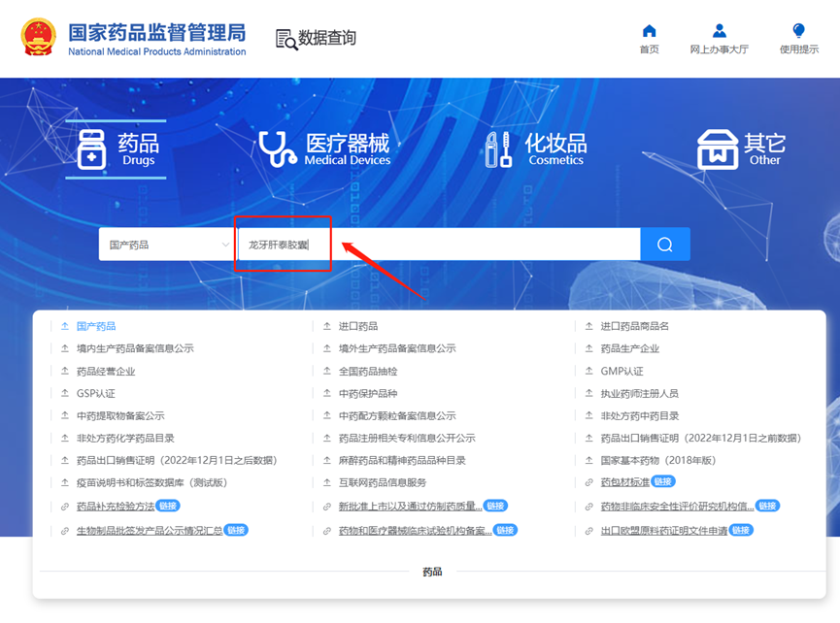
Task: Select GMP认证 entry
Action: click(x=622, y=372)
